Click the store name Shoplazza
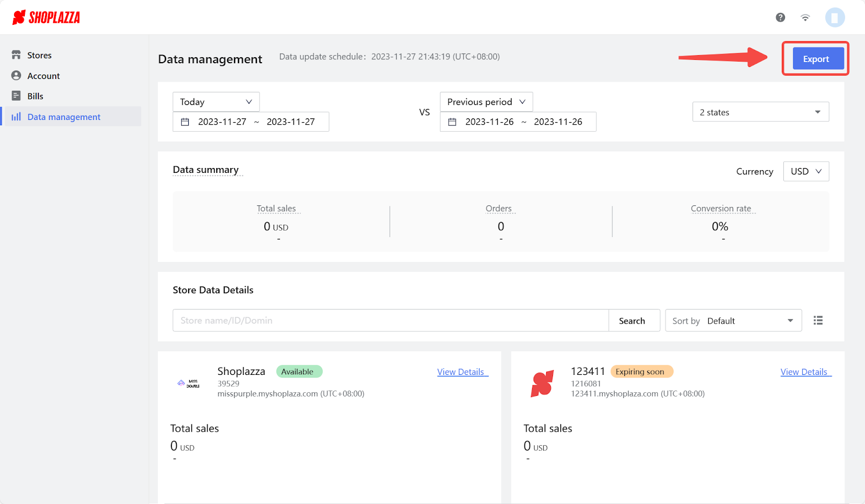The height and width of the screenshot is (504, 865). tap(241, 371)
